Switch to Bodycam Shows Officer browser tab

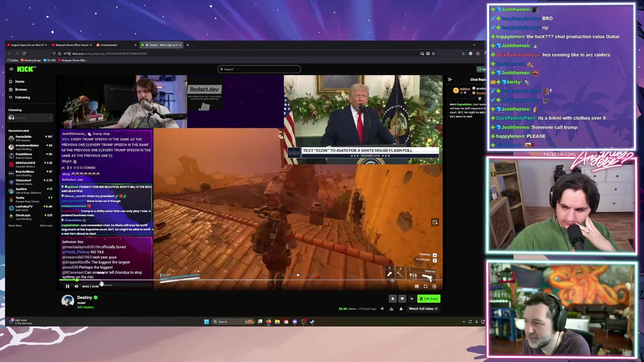(70, 45)
